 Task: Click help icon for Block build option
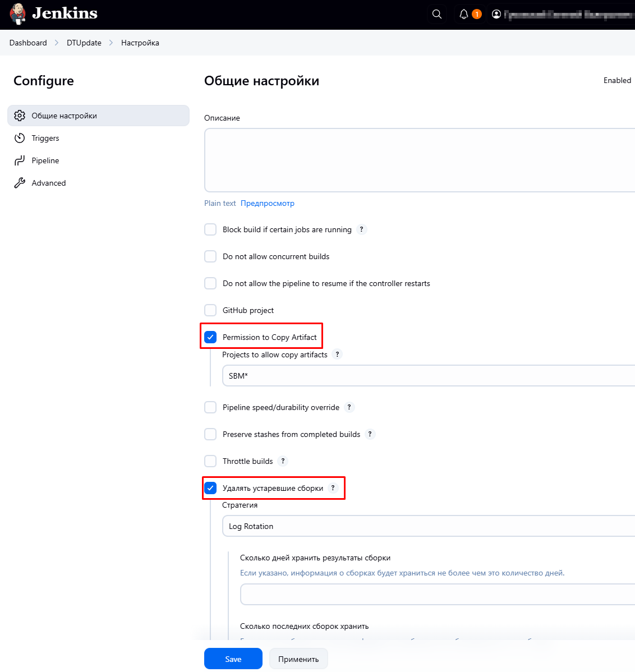362,229
